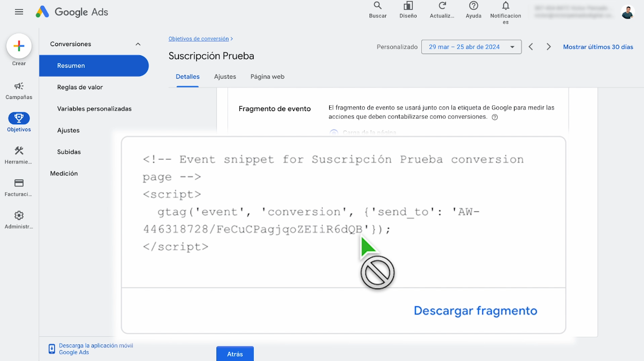Viewport: 644px width, 361px height.
Task: Click the mobile app download icon
Action: (52, 349)
